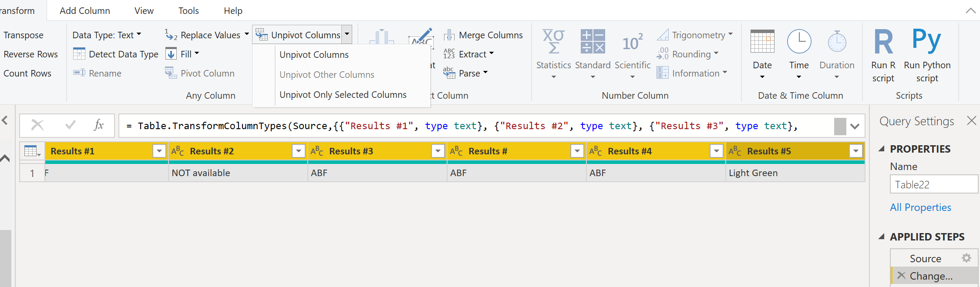Click the Fill down icon
The width and height of the screenshot is (980, 287).
click(x=172, y=54)
